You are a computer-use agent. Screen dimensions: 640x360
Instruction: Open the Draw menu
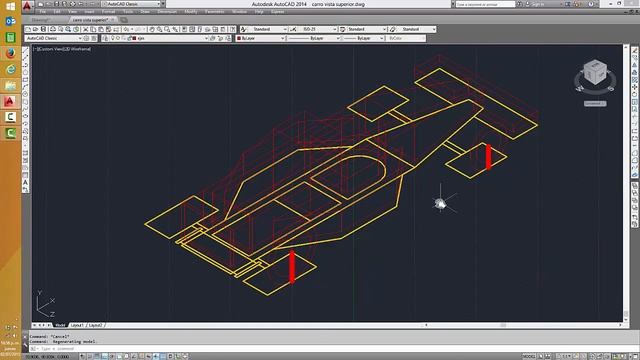pos(145,12)
